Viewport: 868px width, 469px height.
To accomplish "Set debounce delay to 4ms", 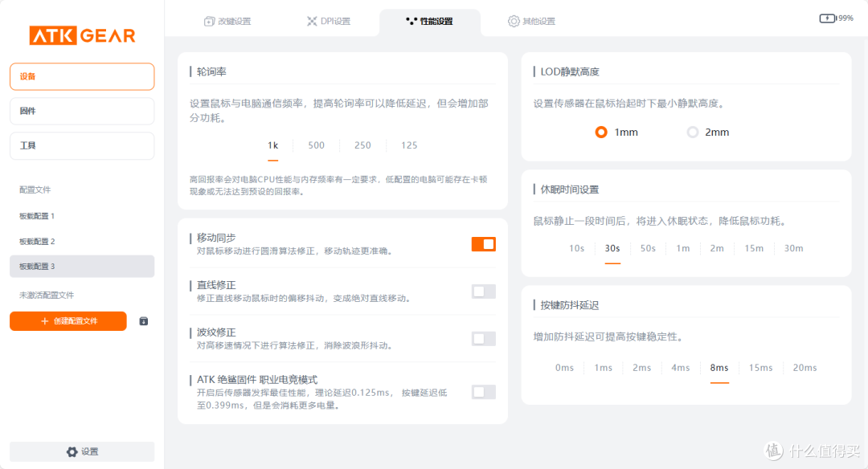I will click(681, 368).
